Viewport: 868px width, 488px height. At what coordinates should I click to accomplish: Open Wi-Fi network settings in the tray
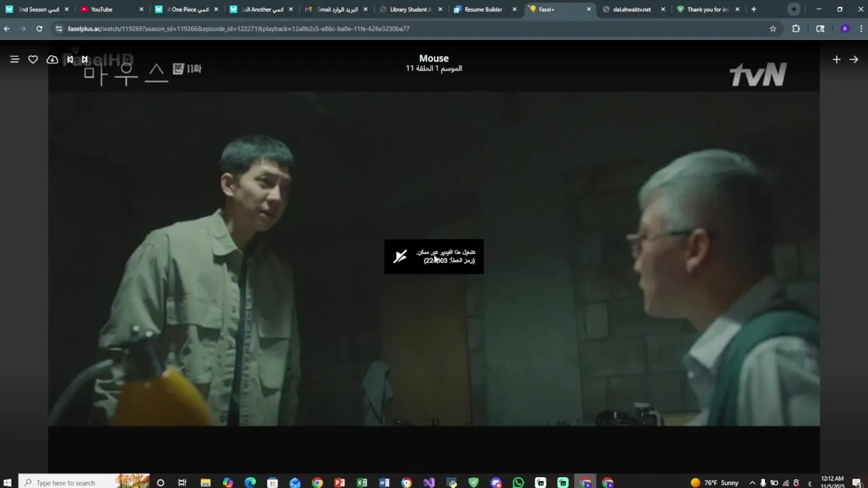pos(786,483)
